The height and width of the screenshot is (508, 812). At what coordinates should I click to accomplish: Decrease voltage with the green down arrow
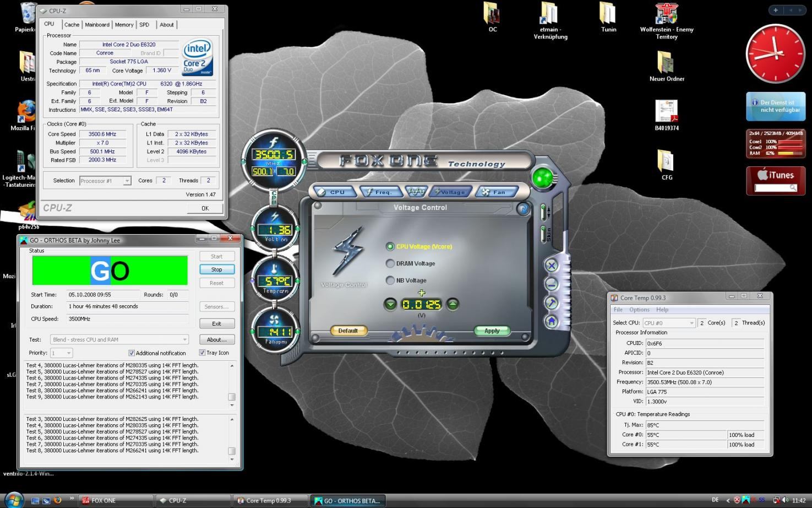[x=390, y=304]
